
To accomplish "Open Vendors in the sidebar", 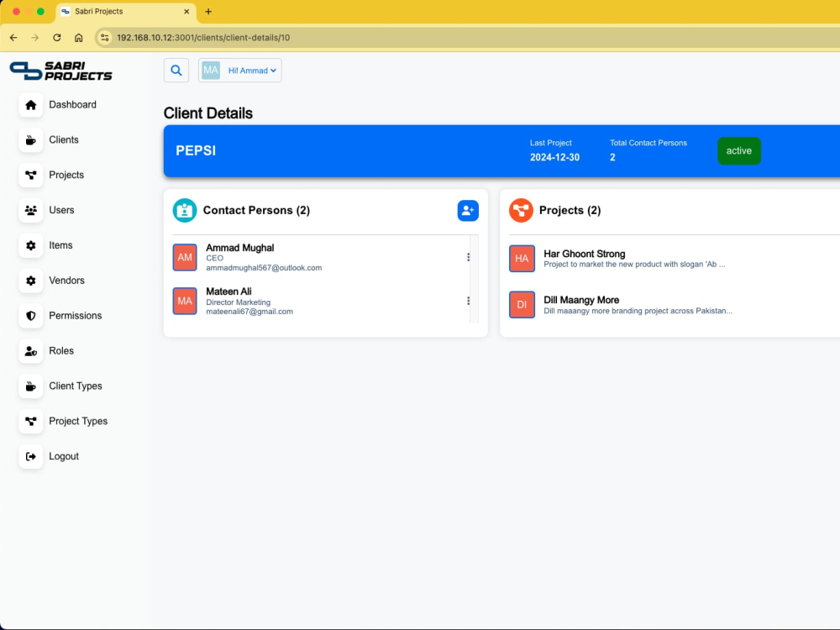I will pyautogui.click(x=66, y=281).
